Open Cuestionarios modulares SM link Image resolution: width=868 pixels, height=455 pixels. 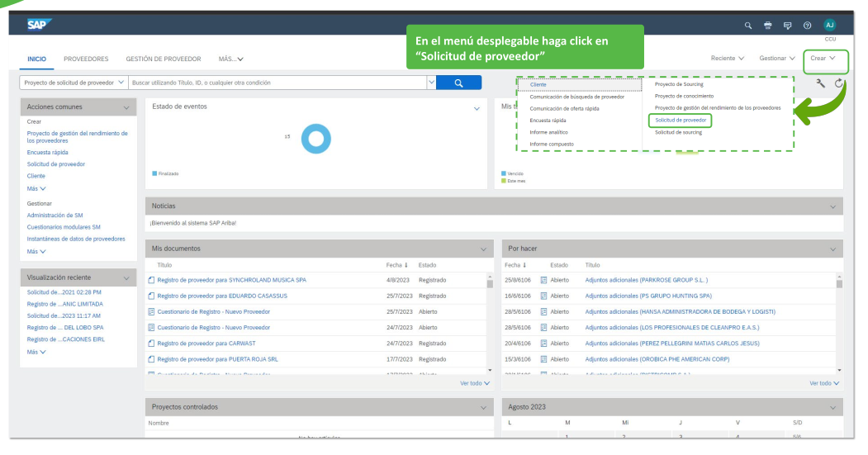pyautogui.click(x=64, y=227)
